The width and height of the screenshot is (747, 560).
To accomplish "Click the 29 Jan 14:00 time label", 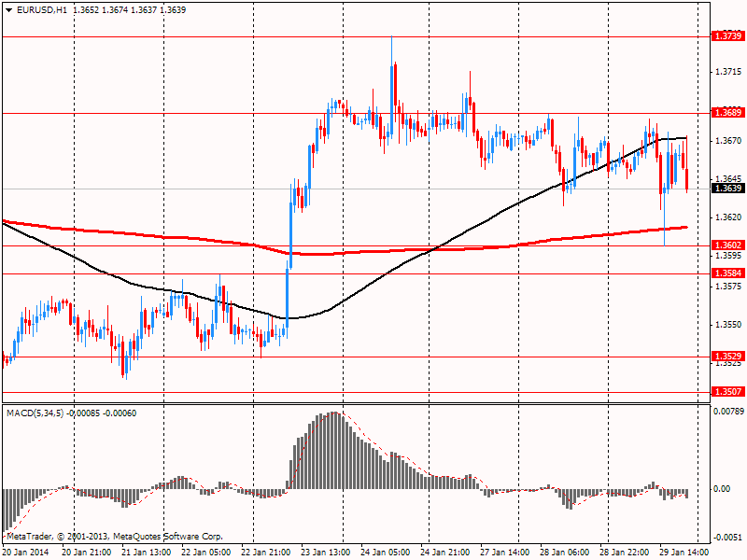I will [684, 553].
